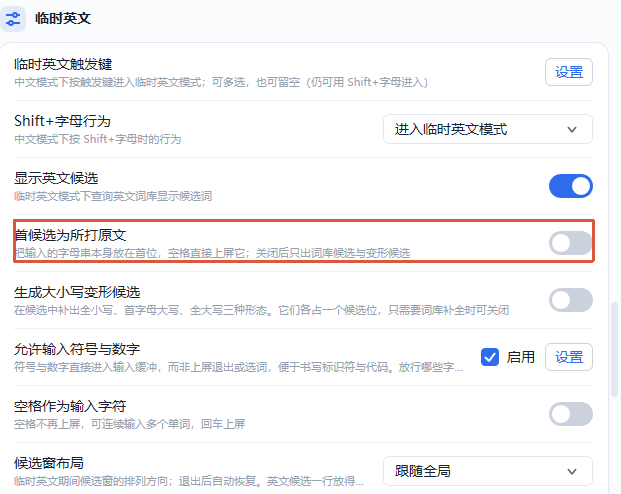Screen dimensions: 621x494
Task: Click the 候选窗布局 row title
Action: 49,463
